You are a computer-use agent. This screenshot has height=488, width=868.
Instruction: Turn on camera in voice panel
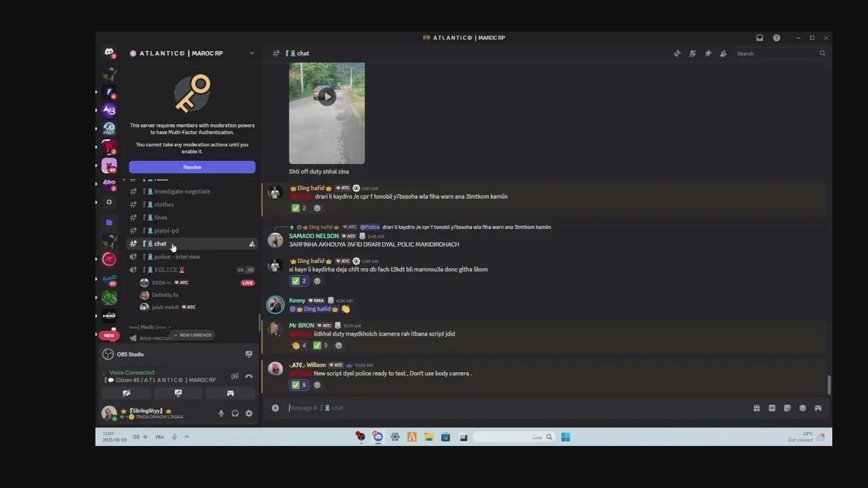point(126,393)
